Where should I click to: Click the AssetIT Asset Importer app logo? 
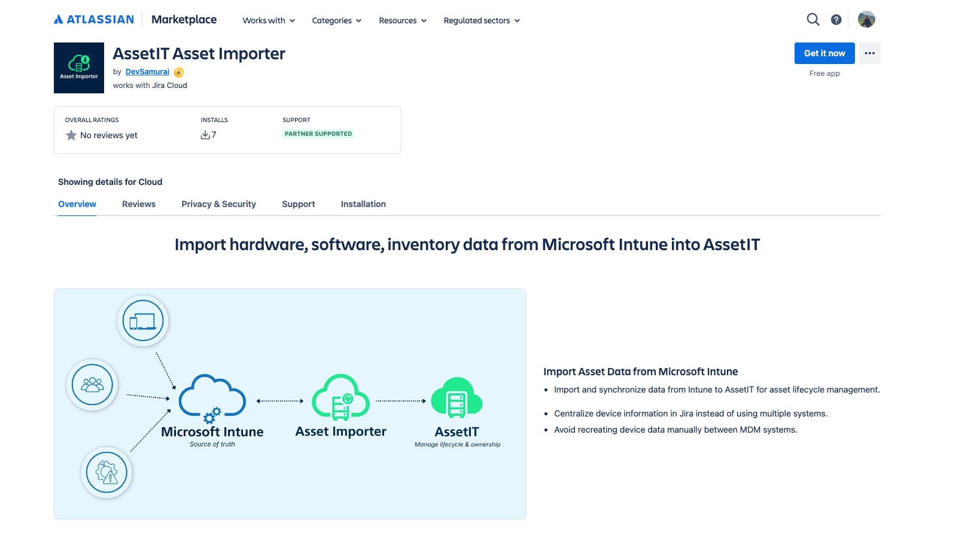(79, 68)
